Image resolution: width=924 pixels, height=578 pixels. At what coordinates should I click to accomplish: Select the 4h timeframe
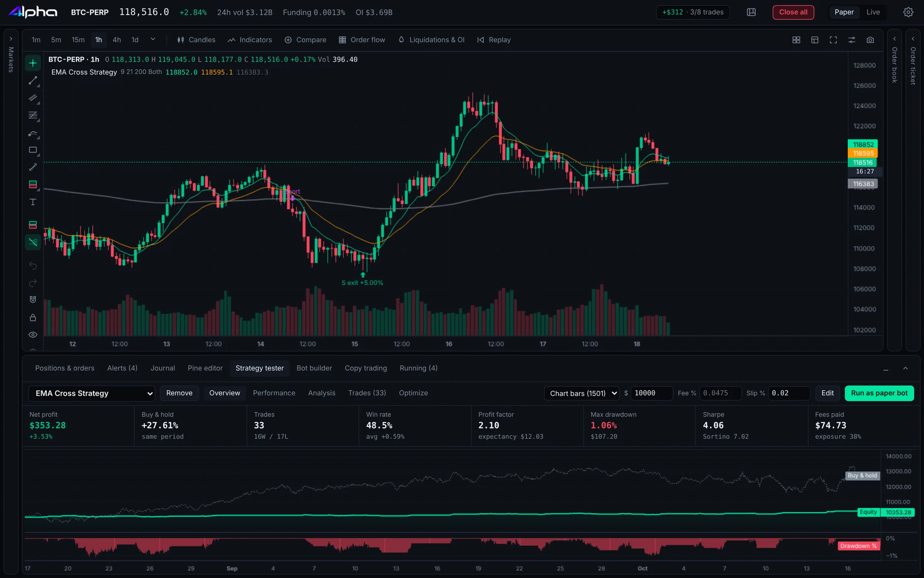click(117, 40)
